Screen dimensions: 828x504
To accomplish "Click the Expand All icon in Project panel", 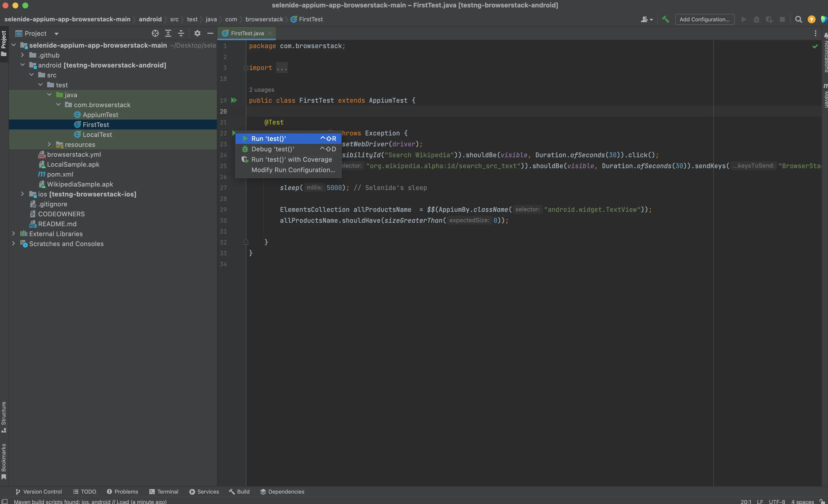I will pos(168,33).
